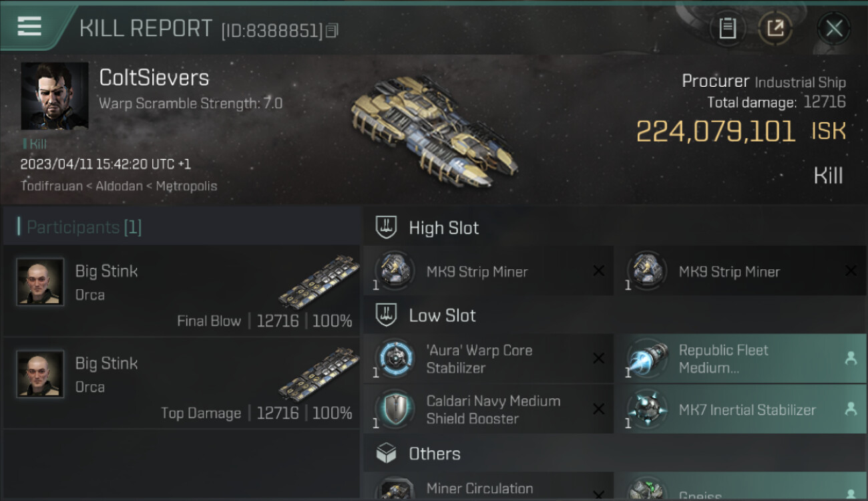Select the Participants [1] tab
Viewport: 868px width, 501px height.
coord(84,227)
